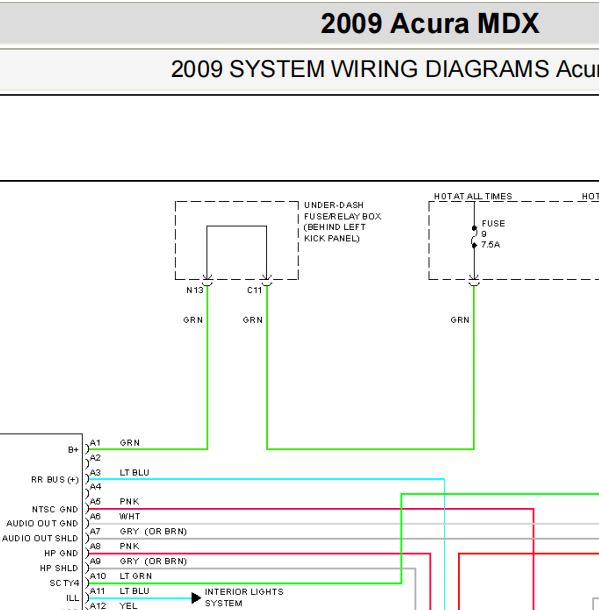Click the 'AUDIO OUT SHLD' terminal label
Viewport: 599px width, 610px height.
tap(40, 538)
